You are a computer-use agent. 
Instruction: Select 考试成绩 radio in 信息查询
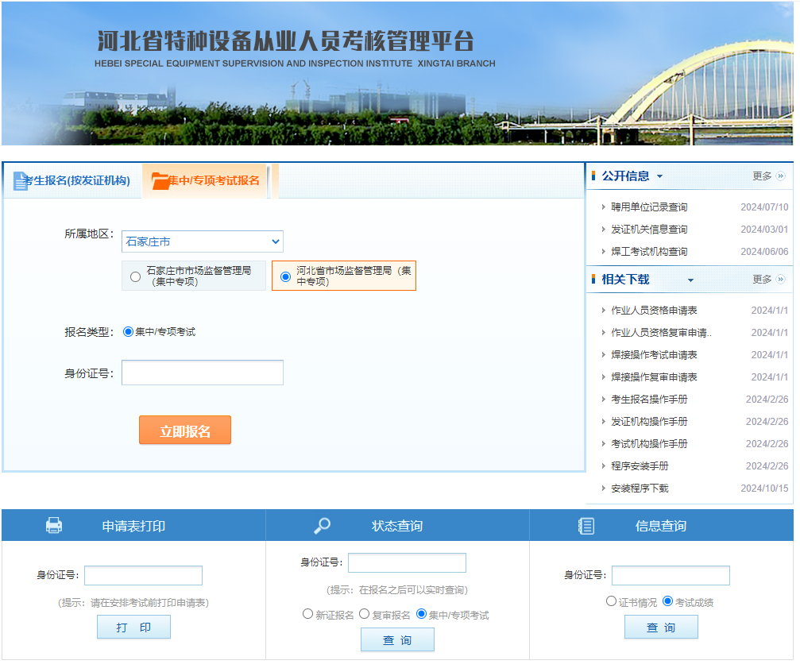pyautogui.click(x=667, y=601)
